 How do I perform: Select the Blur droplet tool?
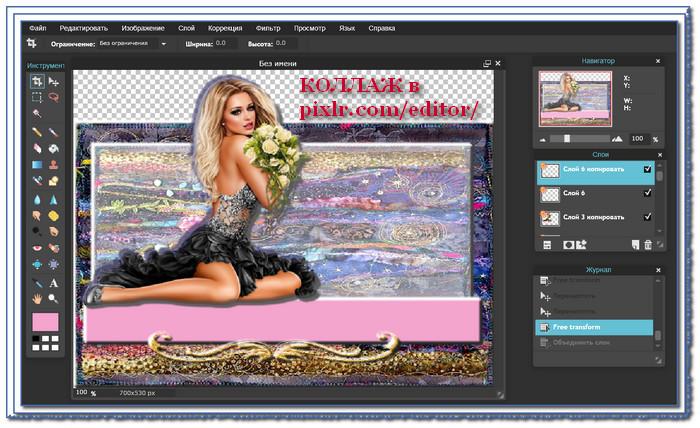[37, 199]
